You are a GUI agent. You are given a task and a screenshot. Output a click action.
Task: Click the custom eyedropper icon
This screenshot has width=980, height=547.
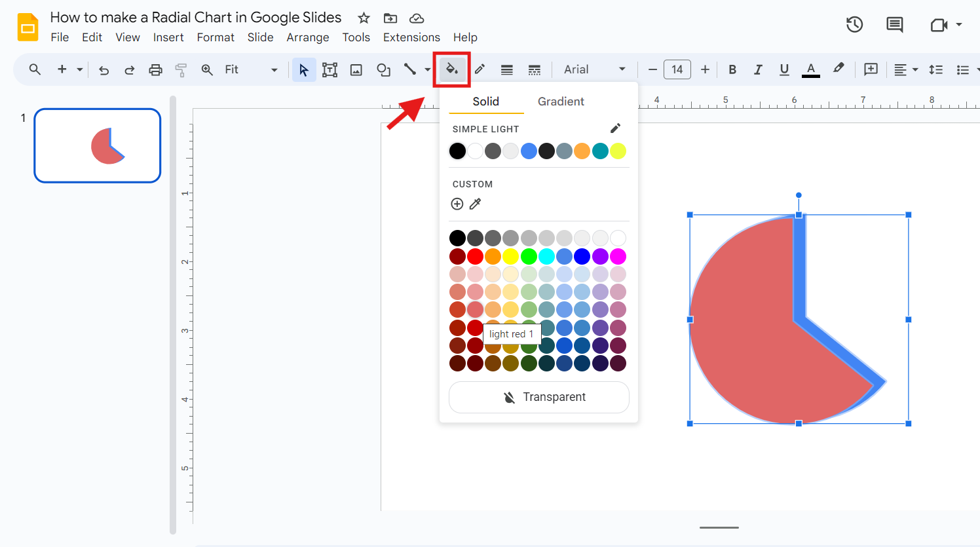tap(476, 204)
